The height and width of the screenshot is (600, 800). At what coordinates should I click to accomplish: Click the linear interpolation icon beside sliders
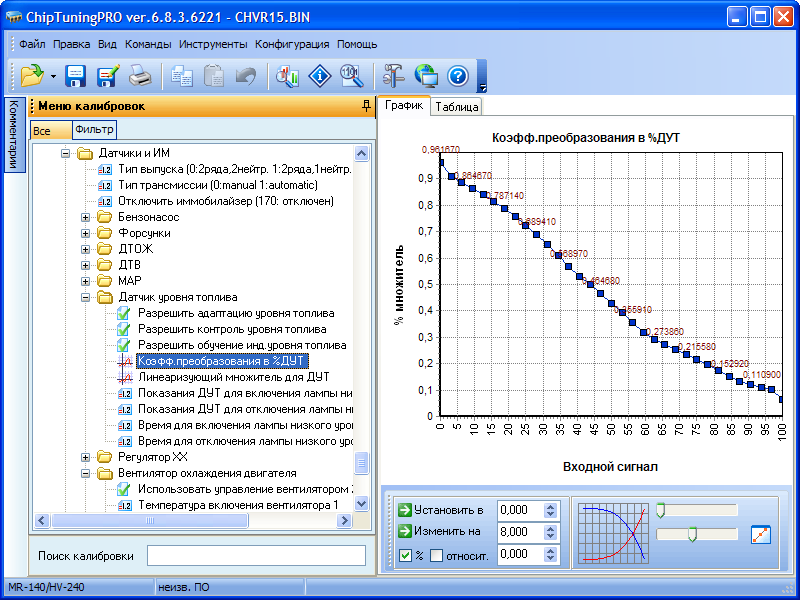click(x=761, y=534)
